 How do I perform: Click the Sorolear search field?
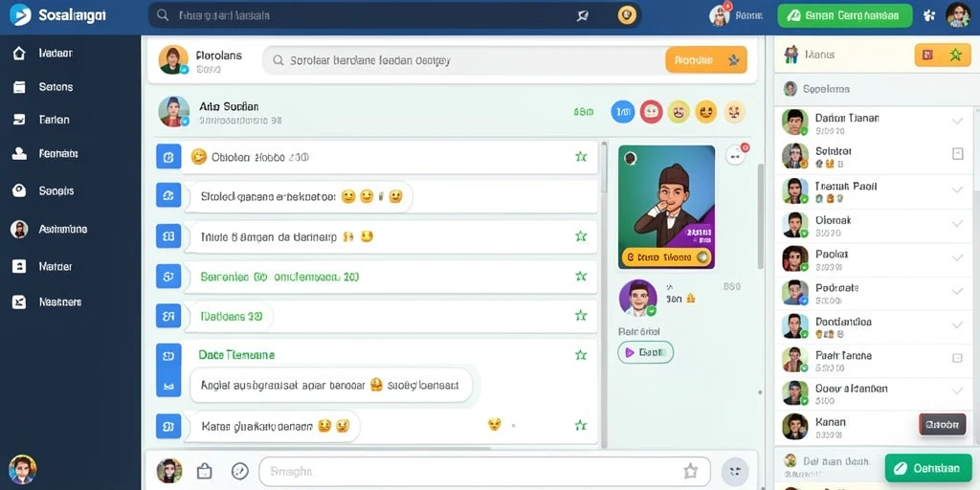(x=464, y=60)
